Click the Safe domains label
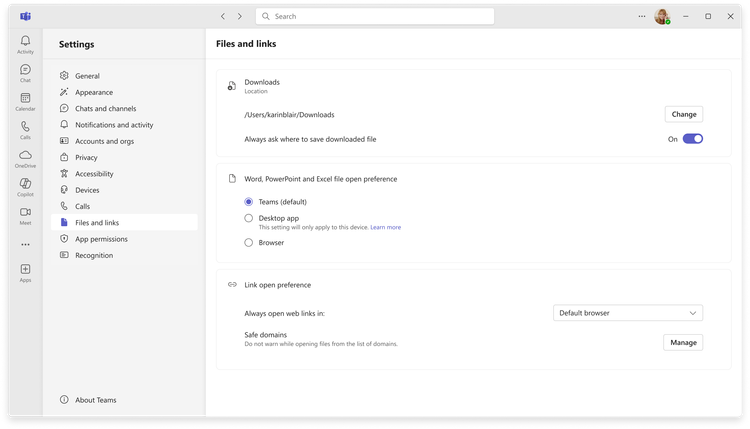 [265, 335]
